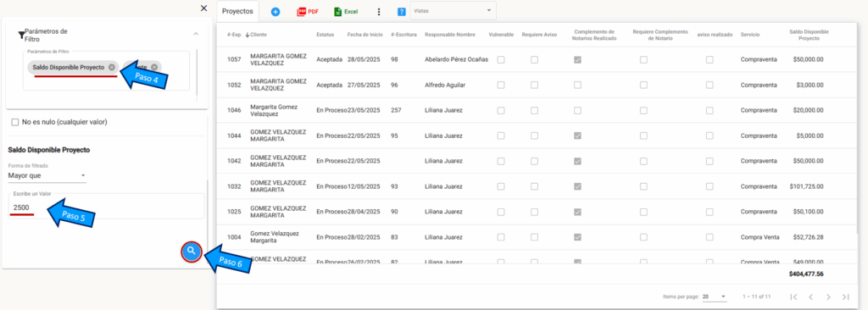This screenshot has height=310, width=868.
Task: Go to the next page
Action: pos(828,296)
